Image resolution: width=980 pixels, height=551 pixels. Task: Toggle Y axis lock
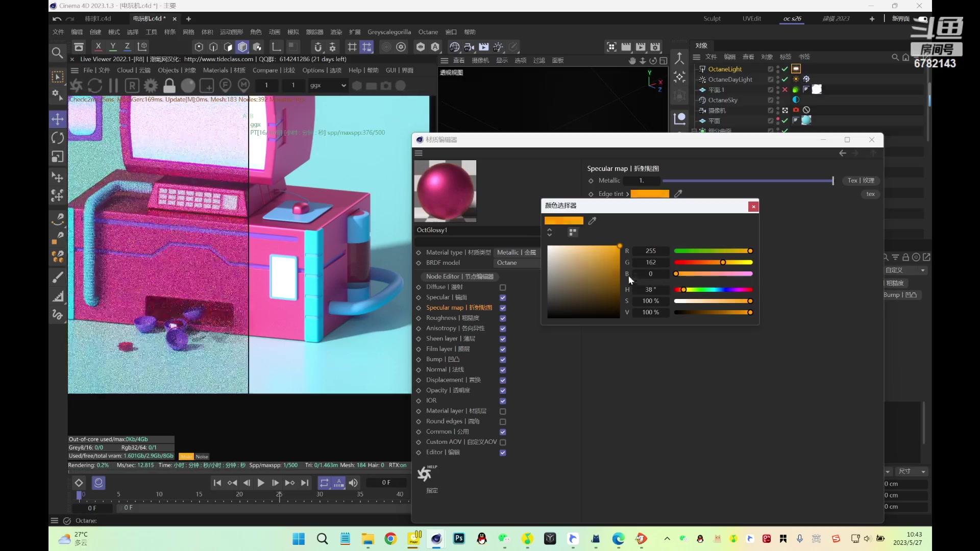(113, 46)
